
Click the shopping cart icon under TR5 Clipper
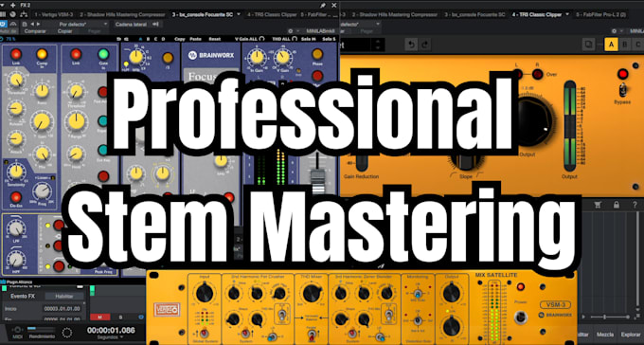point(598,205)
